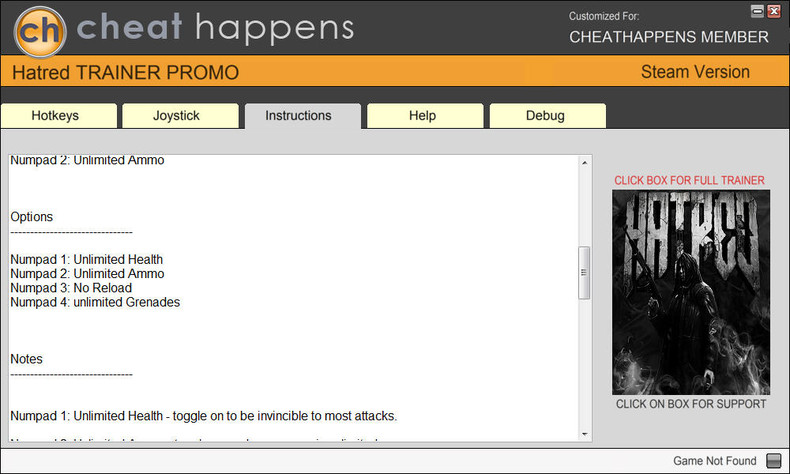
Task: Click the Numpad 3: No Reload line
Action: [71, 288]
